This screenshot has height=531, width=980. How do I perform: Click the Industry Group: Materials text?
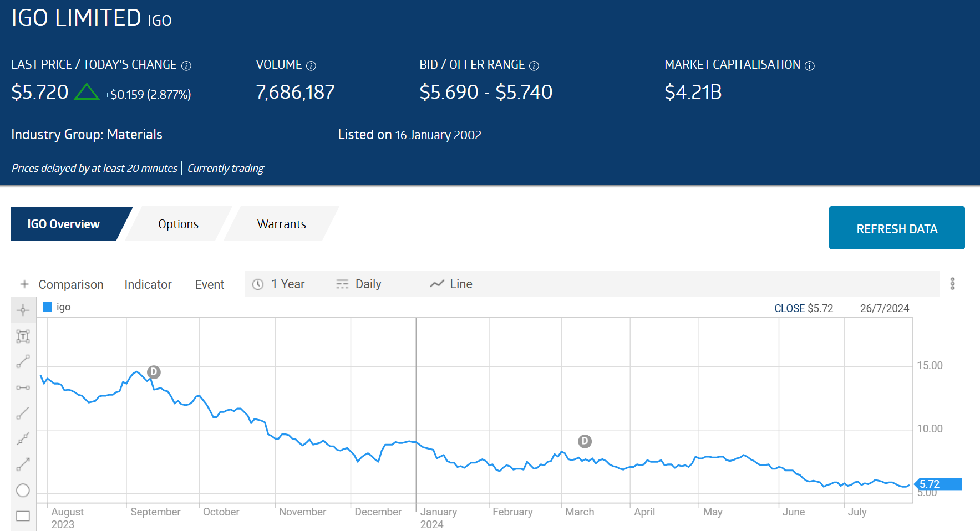point(87,135)
